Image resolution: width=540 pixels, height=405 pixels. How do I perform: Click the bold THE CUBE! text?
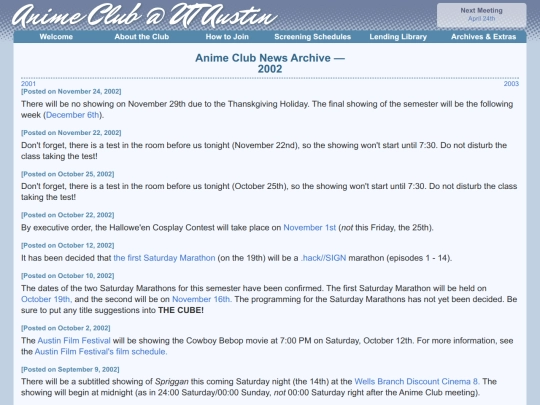(x=181, y=310)
